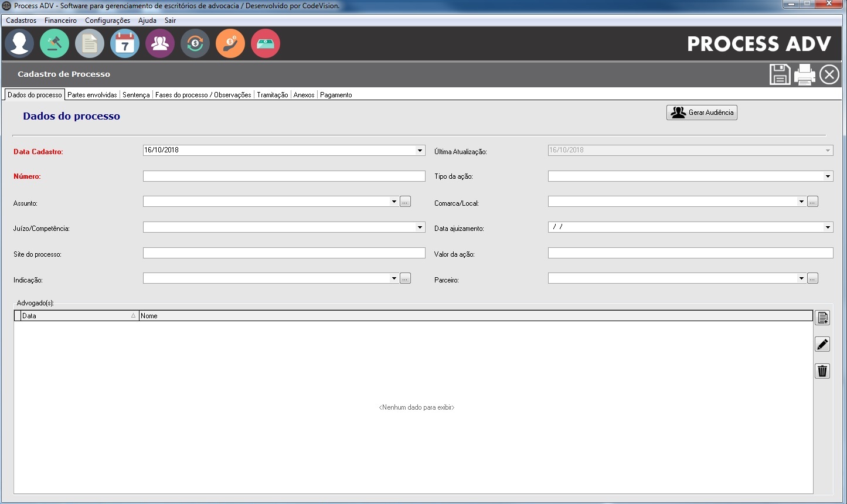This screenshot has width=847, height=504.
Task: Print using the printer icon
Action: [804, 75]
